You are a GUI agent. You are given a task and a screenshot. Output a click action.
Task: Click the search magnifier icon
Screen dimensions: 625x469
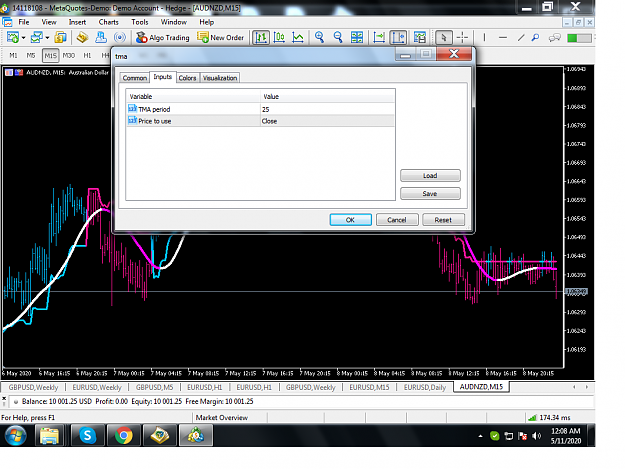(x=535, y=37)
